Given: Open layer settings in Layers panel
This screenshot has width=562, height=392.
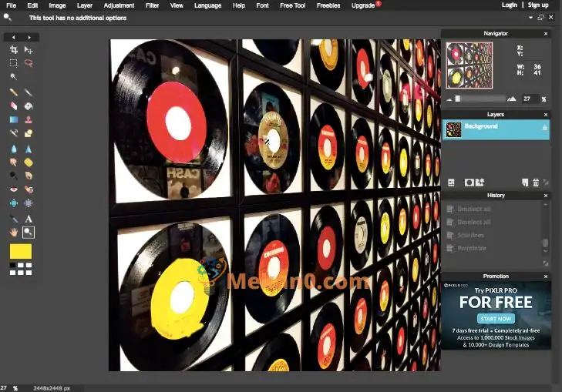Looking at the screenshot, I should click(x=451, y=183).
